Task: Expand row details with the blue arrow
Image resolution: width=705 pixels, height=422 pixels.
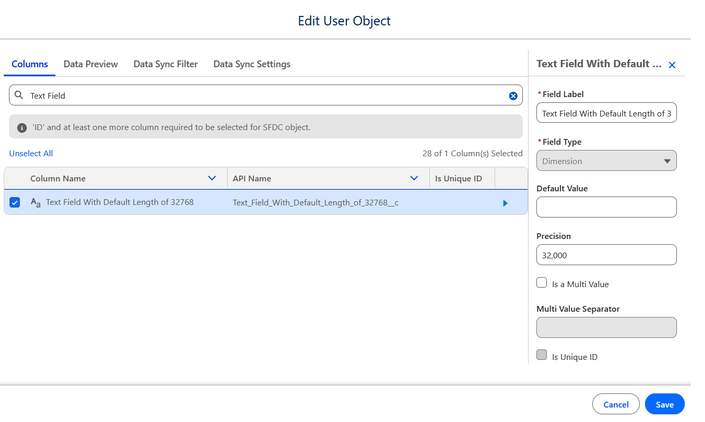Action: point(505,203)
